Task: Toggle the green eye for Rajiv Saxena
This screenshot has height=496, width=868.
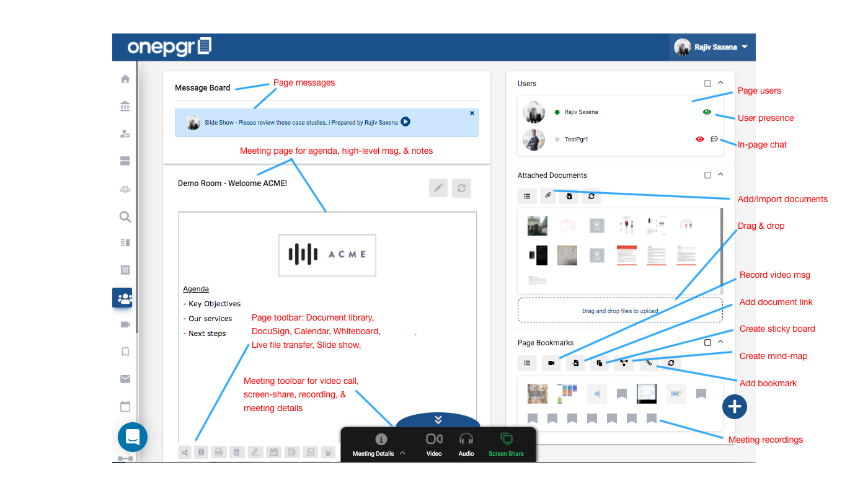Action: click(706, 112)
